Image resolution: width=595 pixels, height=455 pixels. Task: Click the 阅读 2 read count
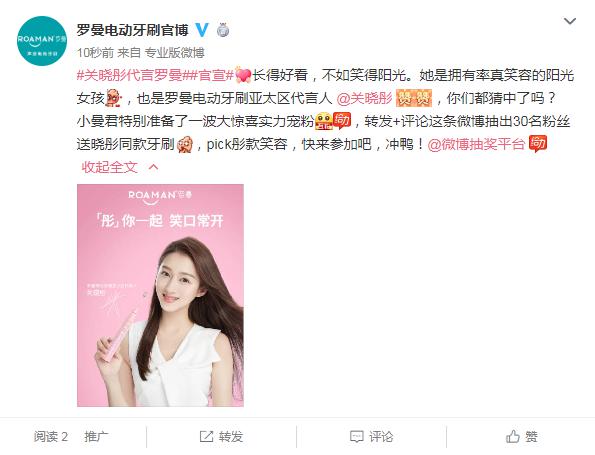pyautogui.click(x=50, y=436)
